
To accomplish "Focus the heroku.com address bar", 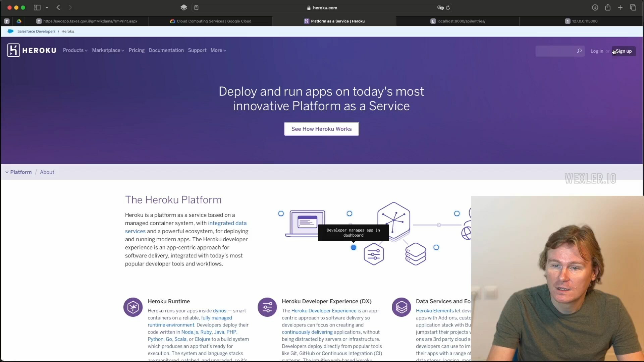I will 322,7.
